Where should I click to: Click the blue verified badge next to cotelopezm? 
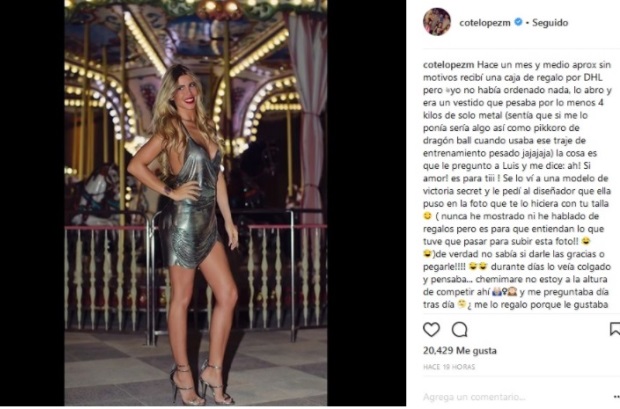click(x=518, y=22)
